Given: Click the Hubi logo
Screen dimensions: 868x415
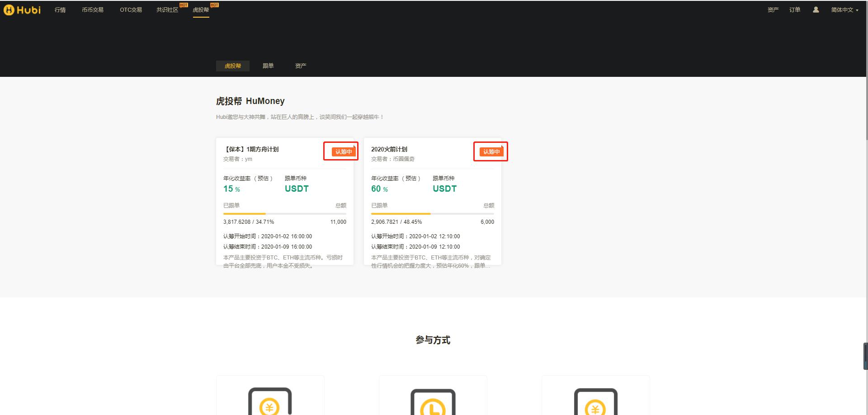Looking at the screenshot, I should tap(22, 9).
